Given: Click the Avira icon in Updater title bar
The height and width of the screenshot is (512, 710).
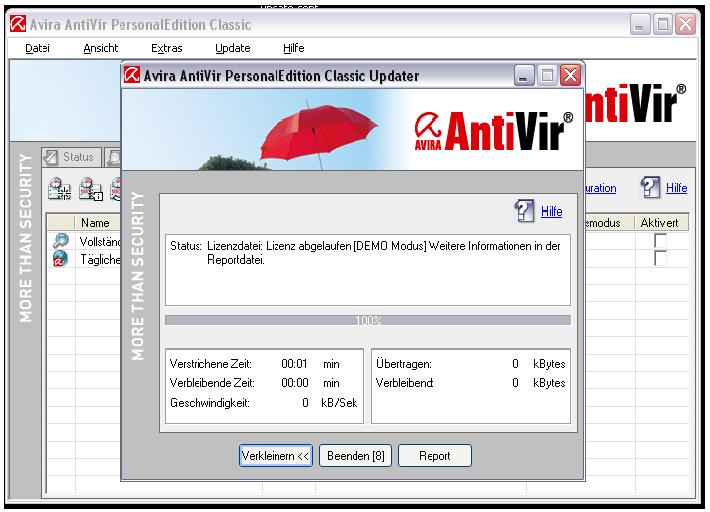Looking at the screenshot, I should pyautogui.click(x=132, y=75).
